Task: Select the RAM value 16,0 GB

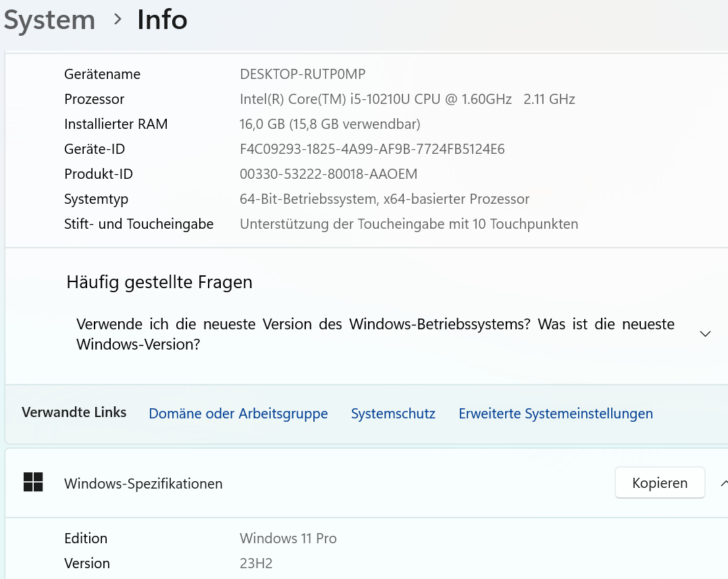Action: point(330,124)
